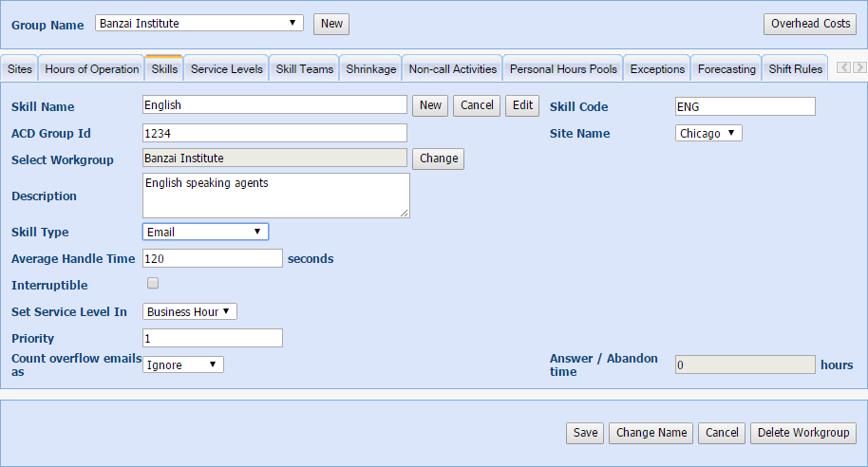Click the Change Name button

coord(651,433)
